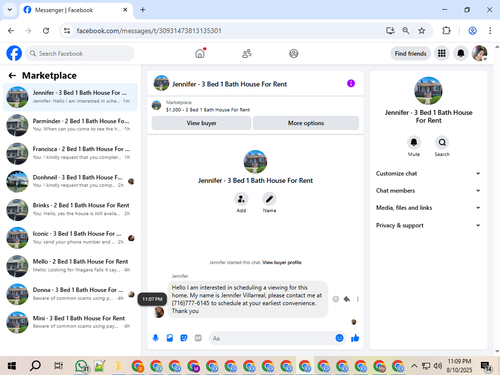Open Windows Start menu
Image resolution: width=500 pixels, height=375 pixels.
[x=12, y=366]
